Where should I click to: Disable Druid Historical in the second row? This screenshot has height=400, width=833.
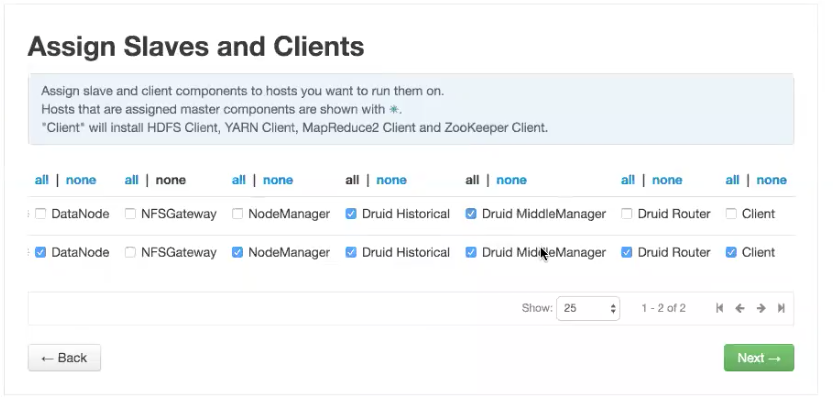click(x=352, y=253)
